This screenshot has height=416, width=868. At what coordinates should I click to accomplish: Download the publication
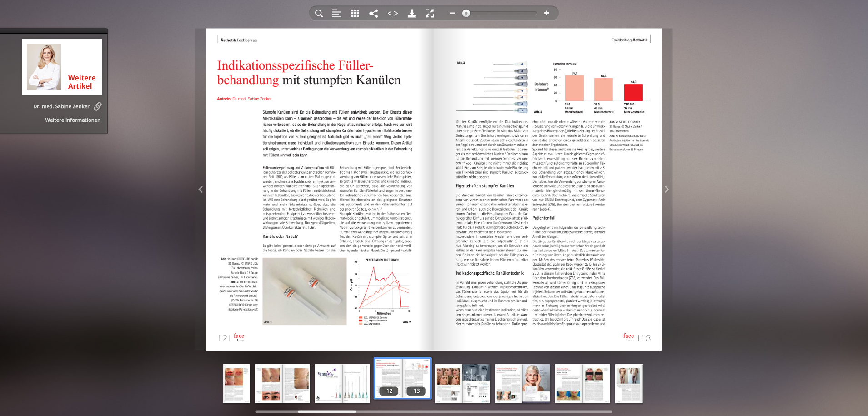coord(411,14)
